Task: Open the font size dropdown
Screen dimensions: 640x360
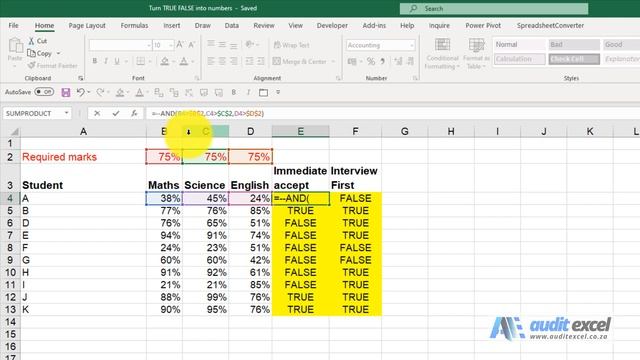Action: [x=171, y=45]
